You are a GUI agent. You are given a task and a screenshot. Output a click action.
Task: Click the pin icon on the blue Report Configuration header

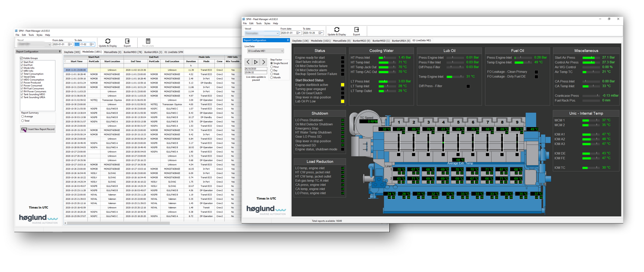tap(288, 40)
